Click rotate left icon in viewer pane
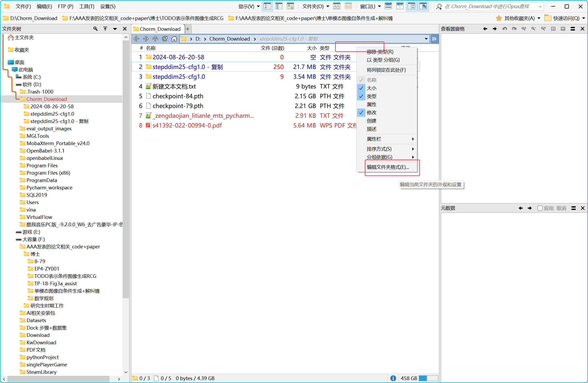Screen dimensions: 588x383 (504, 29)
